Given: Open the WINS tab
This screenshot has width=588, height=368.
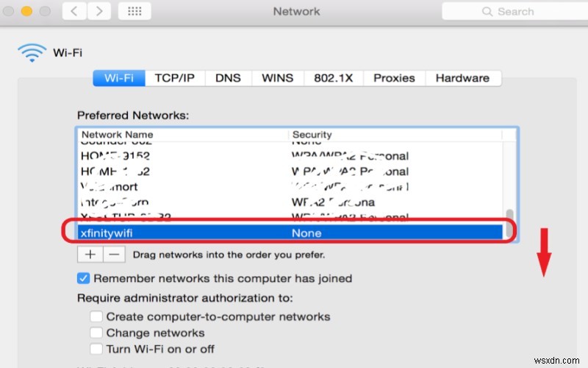Looking at the screenshot, I should pos(278,78).
